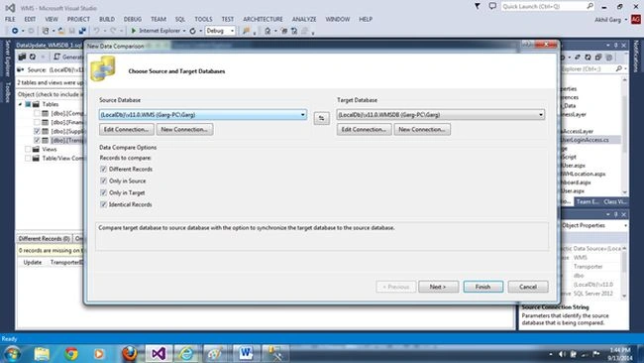The width and height of the screenshot is (644, 363).
Task: Uncheck Only in Source option
Action: tap(103, 181)
